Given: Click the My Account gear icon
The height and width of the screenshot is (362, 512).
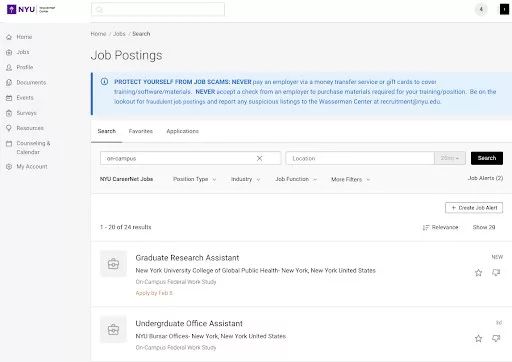Looking at the screenshot, I should click(9, 166).
